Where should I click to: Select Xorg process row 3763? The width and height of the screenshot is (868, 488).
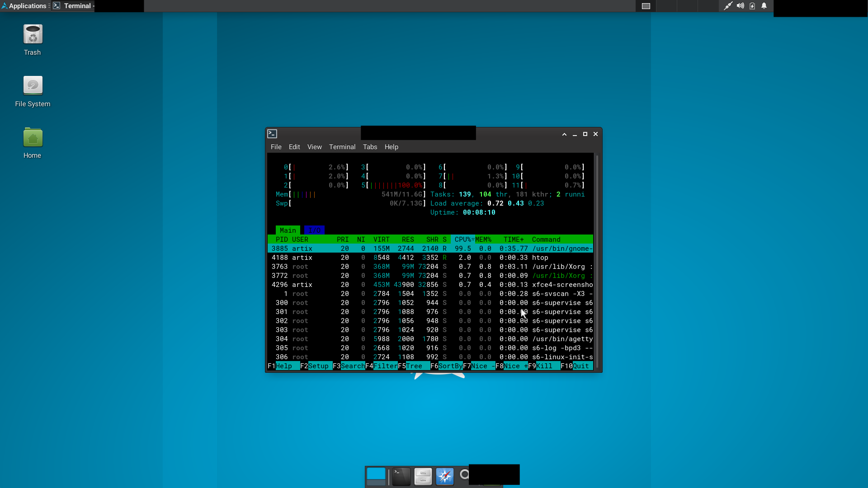430,267
